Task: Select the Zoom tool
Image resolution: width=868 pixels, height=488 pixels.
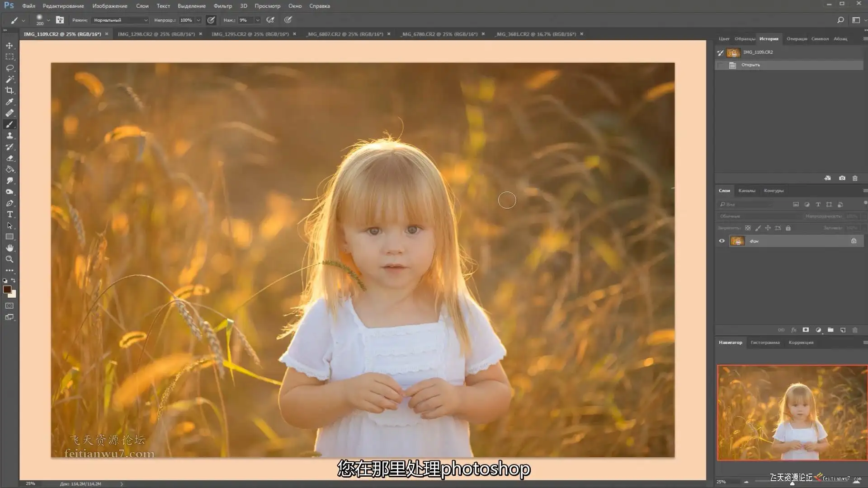Action: click(x=9, y=259)
